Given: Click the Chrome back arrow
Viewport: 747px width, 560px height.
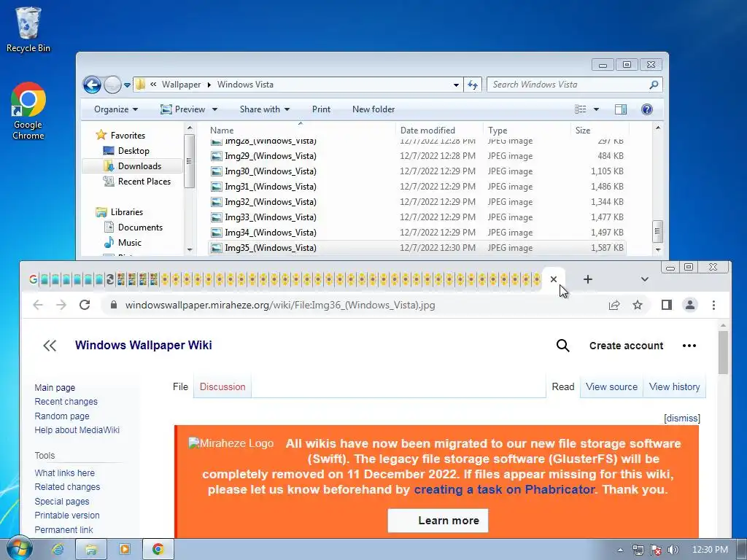Looking at the screenshot, I should (38, 305).
